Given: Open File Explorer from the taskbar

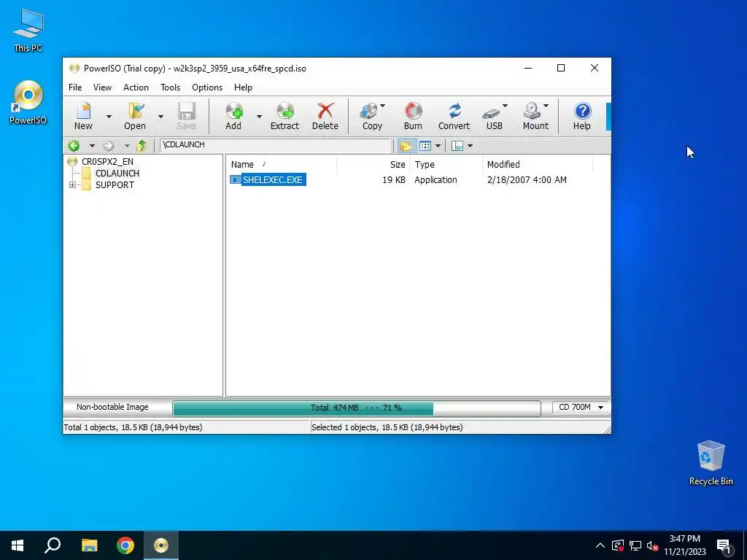Looking at the screenshot, I should [89, 545].
